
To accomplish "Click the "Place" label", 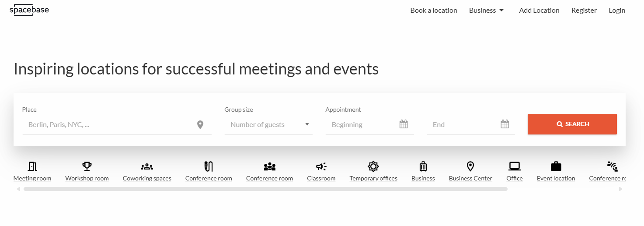I will [29, 109].
